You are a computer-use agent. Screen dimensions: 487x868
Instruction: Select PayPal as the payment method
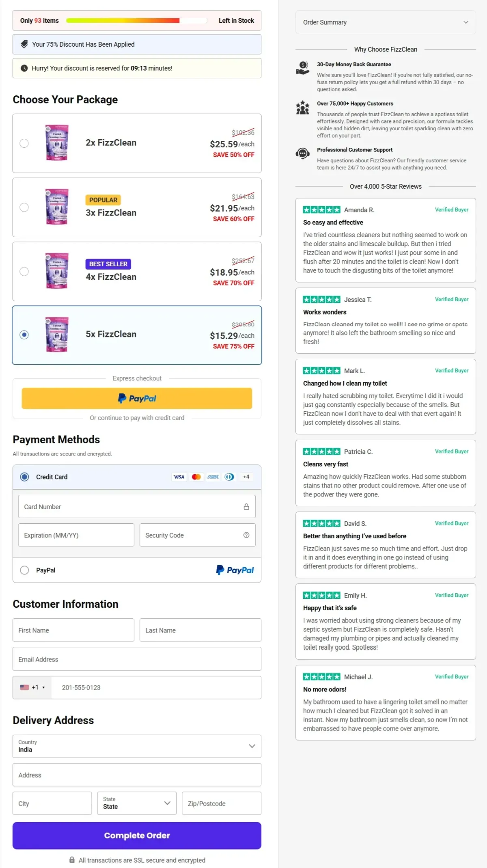tap(24, 570)
